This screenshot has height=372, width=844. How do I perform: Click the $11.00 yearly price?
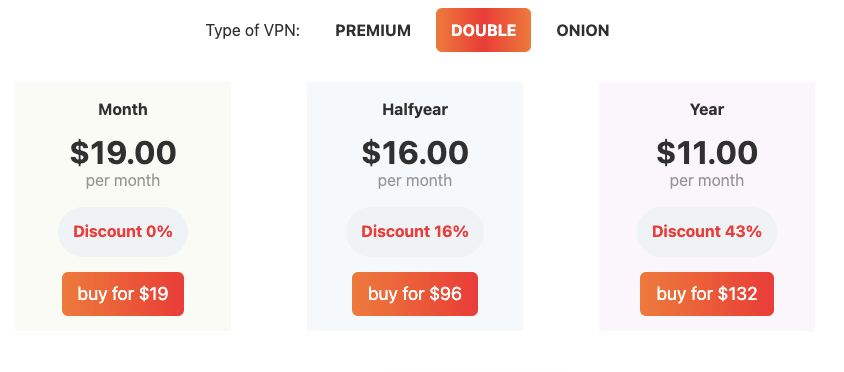[707, 152]
